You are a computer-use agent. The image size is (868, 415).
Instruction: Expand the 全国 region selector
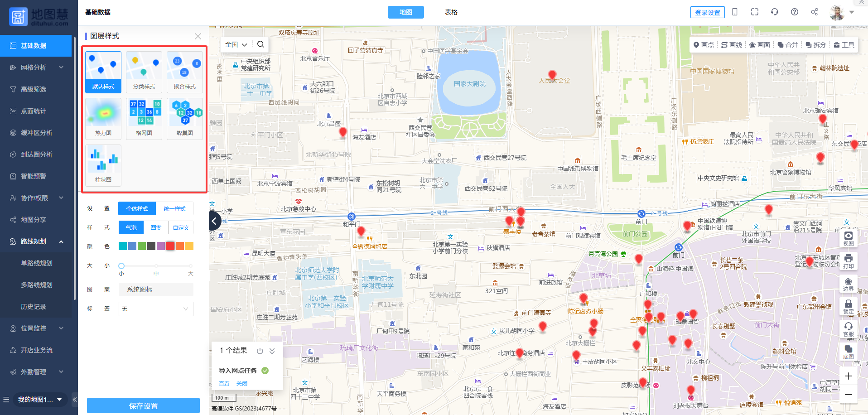(236, 44)
